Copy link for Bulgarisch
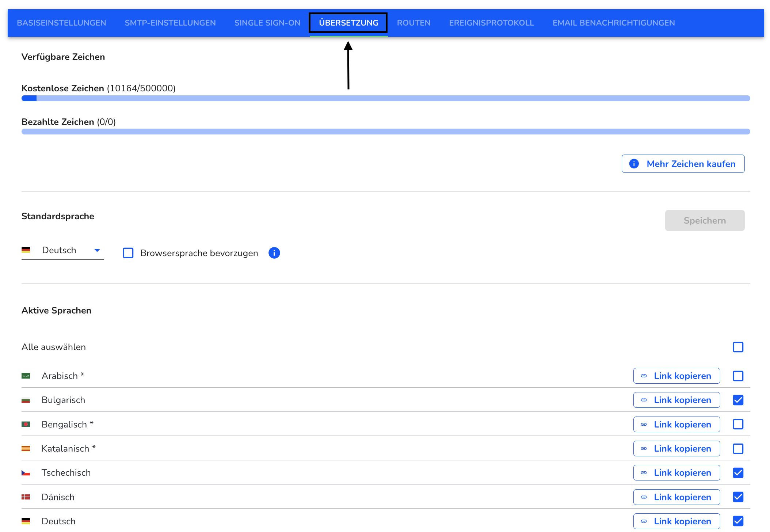The image size is (770, 532). pos(676,400)
